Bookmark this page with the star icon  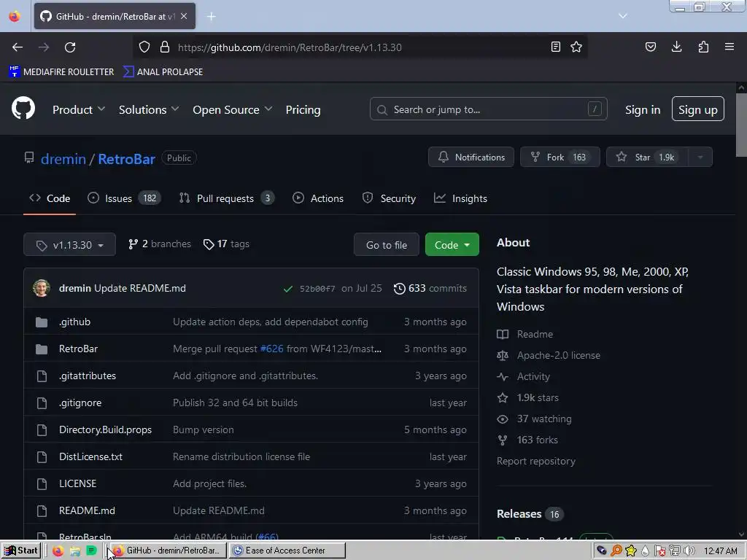pyautogui.click(x=576, y=47)
